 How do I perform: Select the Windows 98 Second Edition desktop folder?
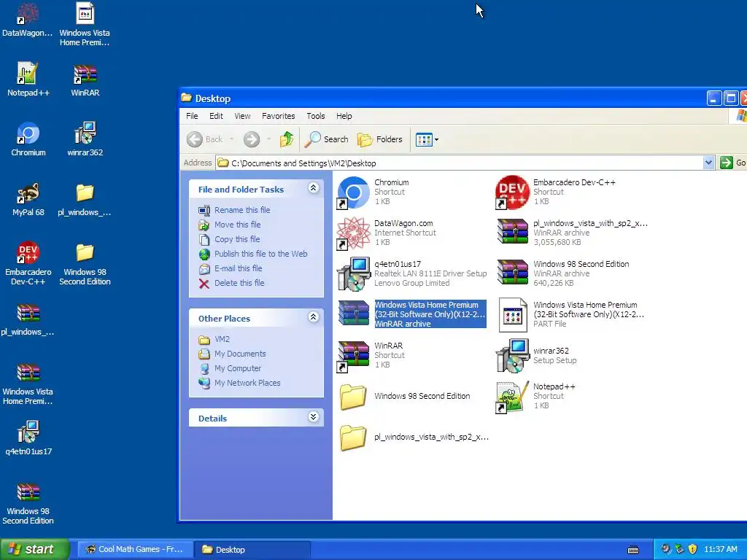(85, 263)
